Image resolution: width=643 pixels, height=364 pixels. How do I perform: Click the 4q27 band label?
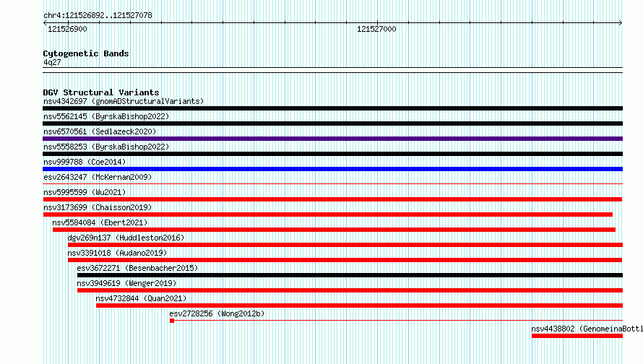[52, 62]
